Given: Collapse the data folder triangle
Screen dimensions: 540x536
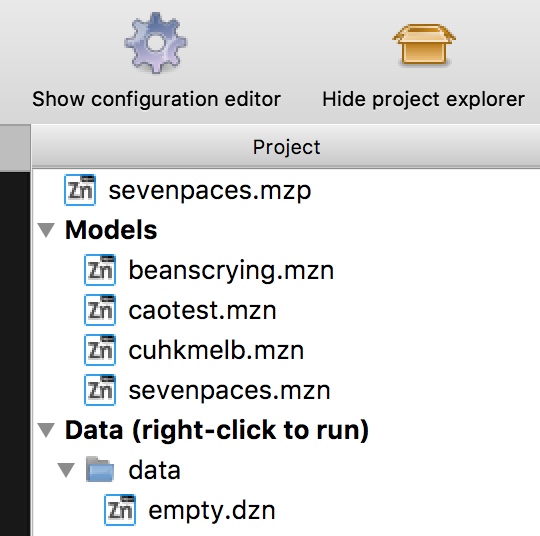Looking at the screenshot, I should click(x=66, y=470).
